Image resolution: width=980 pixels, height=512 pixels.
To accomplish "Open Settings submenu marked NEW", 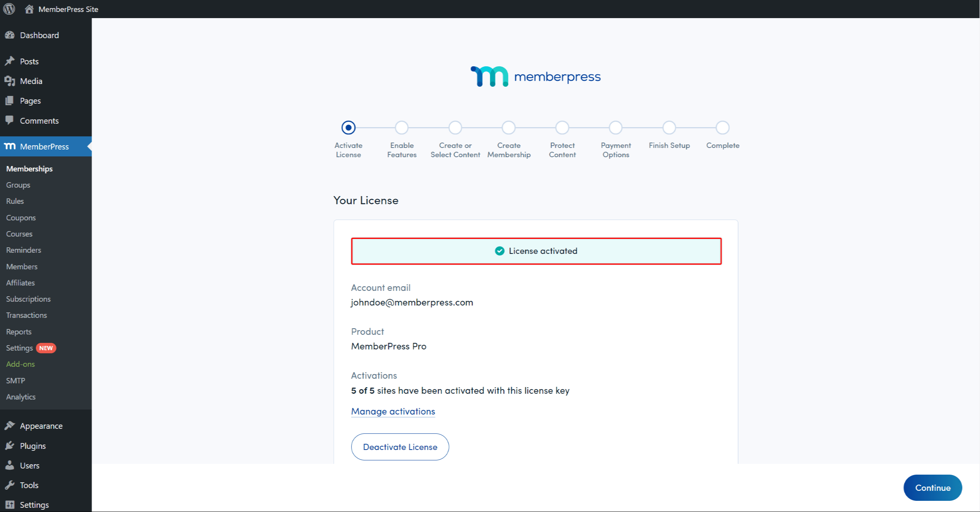I will click(20, 348).
